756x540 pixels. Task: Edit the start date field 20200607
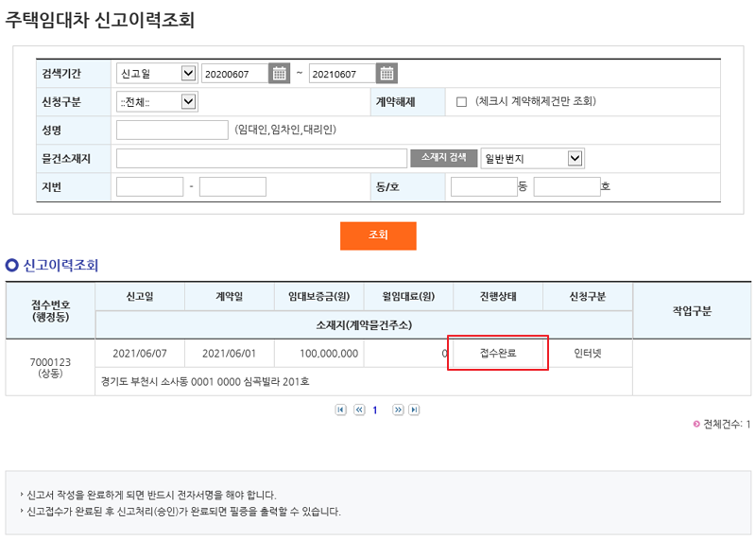[234, 74]
